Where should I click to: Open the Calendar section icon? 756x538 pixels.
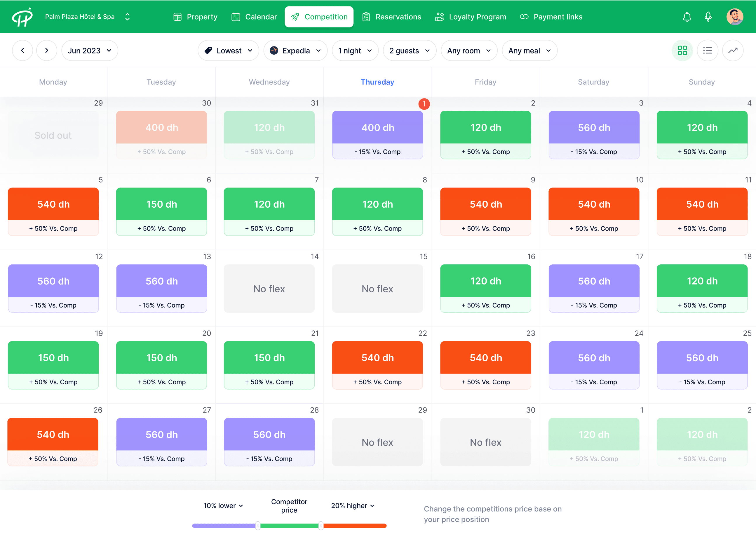pos(235,17)
